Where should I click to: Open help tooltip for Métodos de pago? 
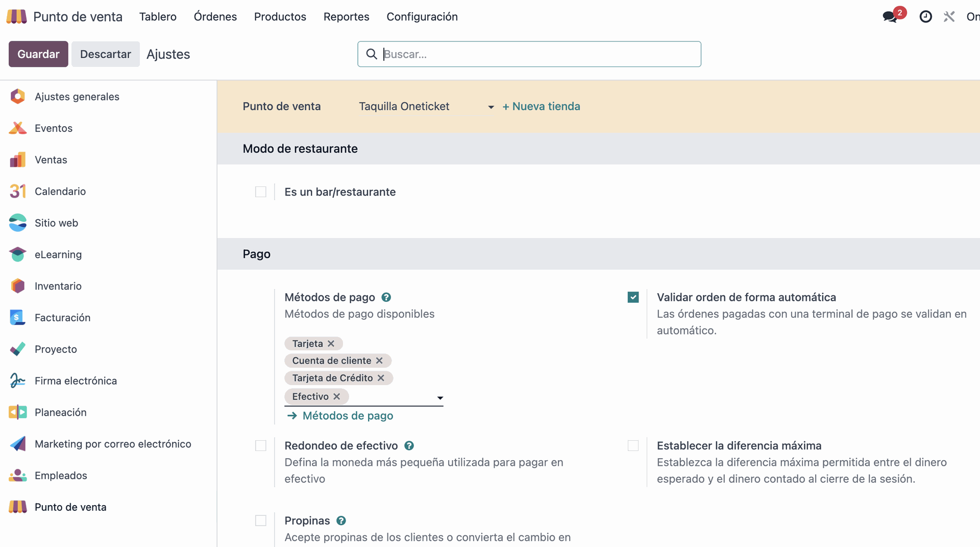tap(386, 297)
